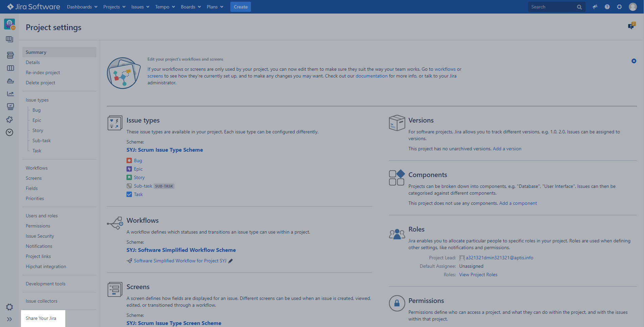Click the feedback megaphone icon
This screenshot has height=327, width=644.
tap(595, 7)
